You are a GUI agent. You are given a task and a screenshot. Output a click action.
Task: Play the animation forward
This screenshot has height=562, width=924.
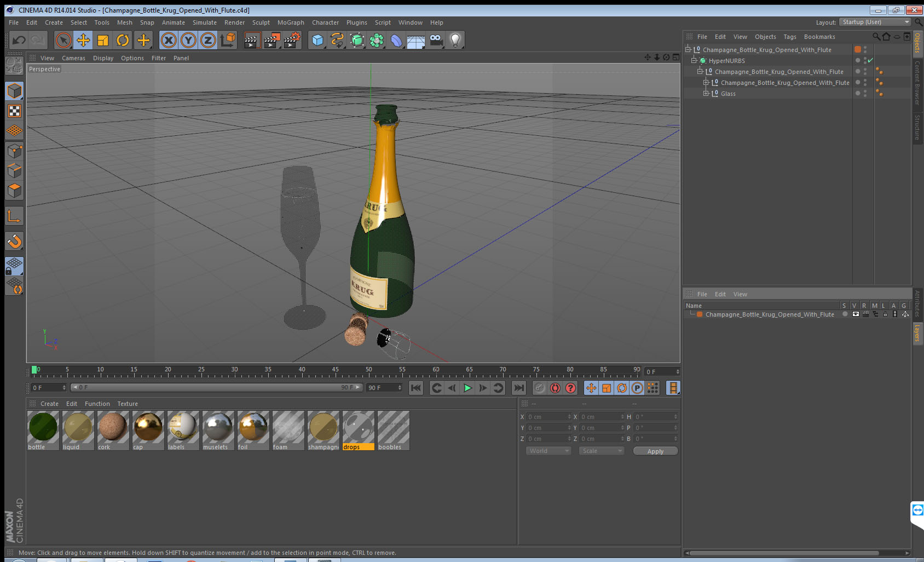point(467,388)
